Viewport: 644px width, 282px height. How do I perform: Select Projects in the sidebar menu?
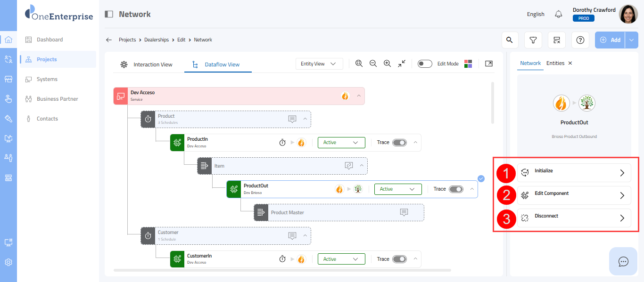tap(47, 59)
